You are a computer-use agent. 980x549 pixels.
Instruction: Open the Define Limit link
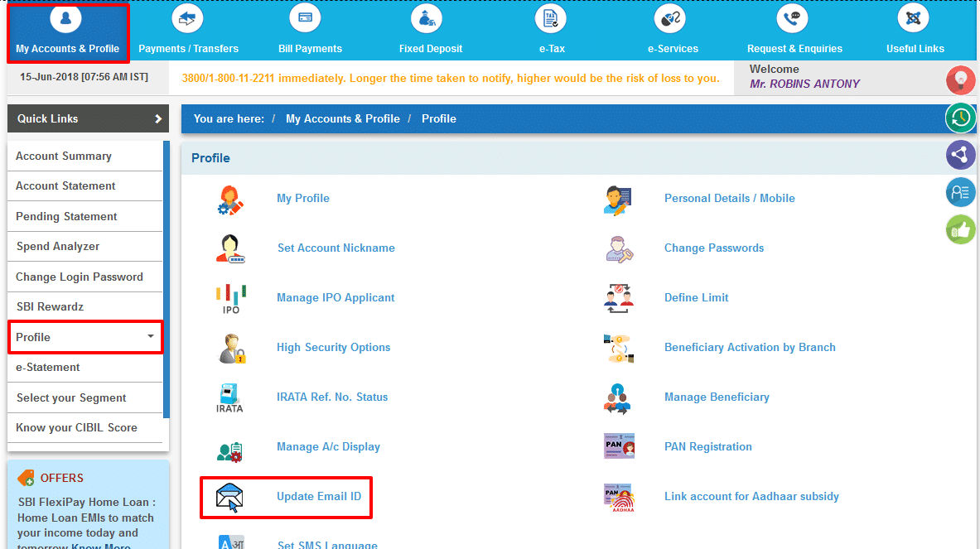(696, 298)
